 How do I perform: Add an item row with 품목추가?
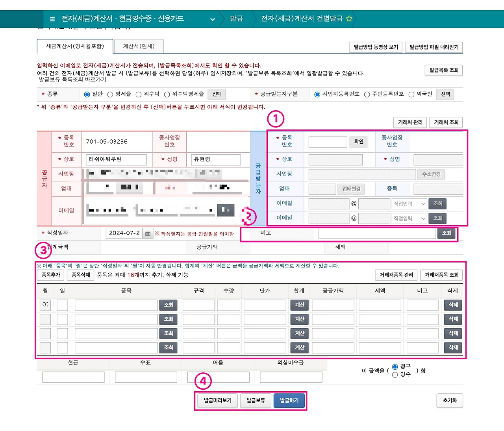[50, 275]
